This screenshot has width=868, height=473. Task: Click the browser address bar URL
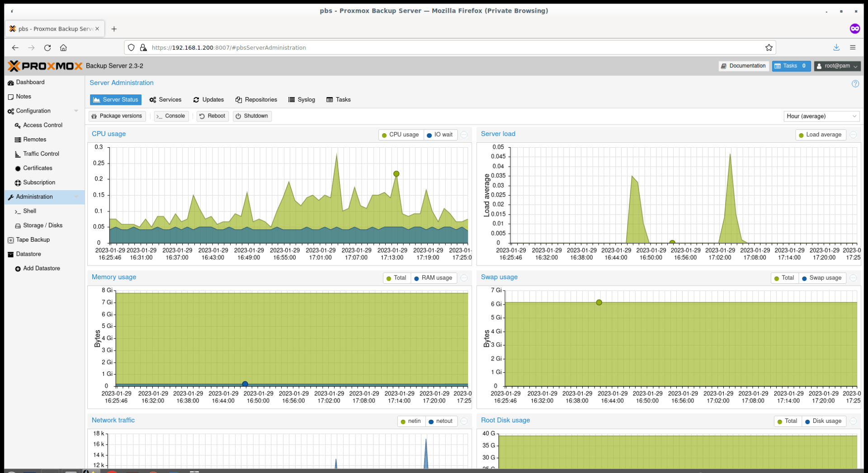(229, 47)
